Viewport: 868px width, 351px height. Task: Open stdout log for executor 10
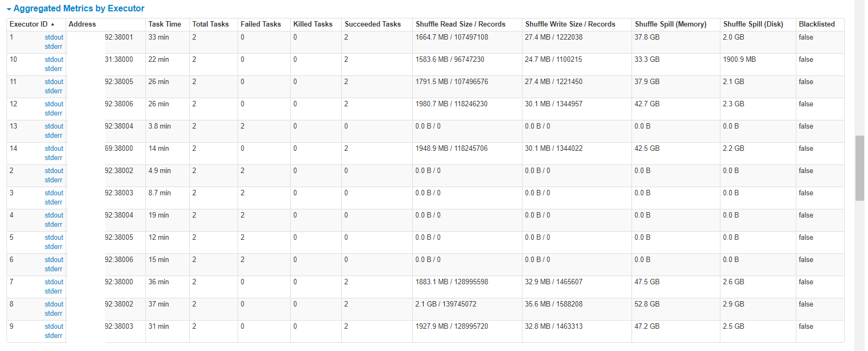(x=54, y=60)
